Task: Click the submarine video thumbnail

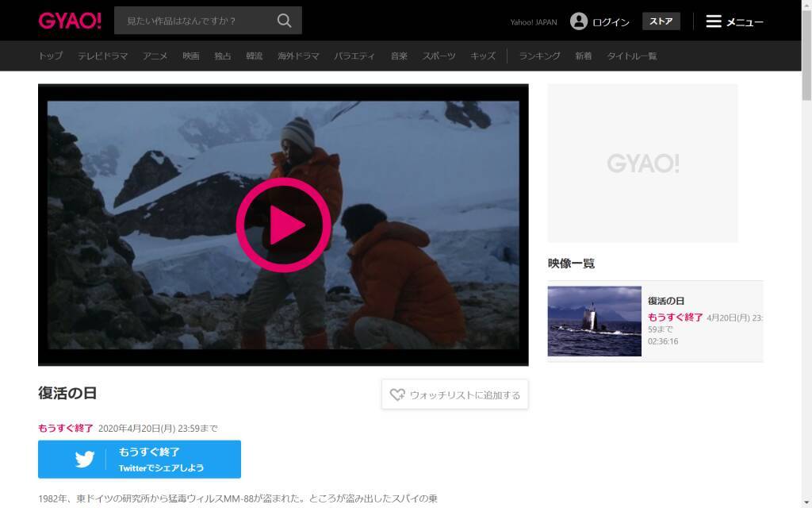Action: (595, 321)
